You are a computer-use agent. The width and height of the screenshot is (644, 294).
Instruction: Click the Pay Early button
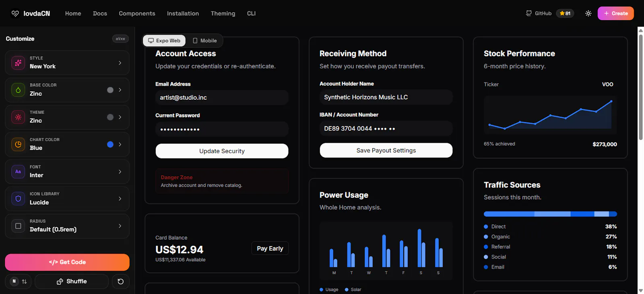tap(270, 249)
